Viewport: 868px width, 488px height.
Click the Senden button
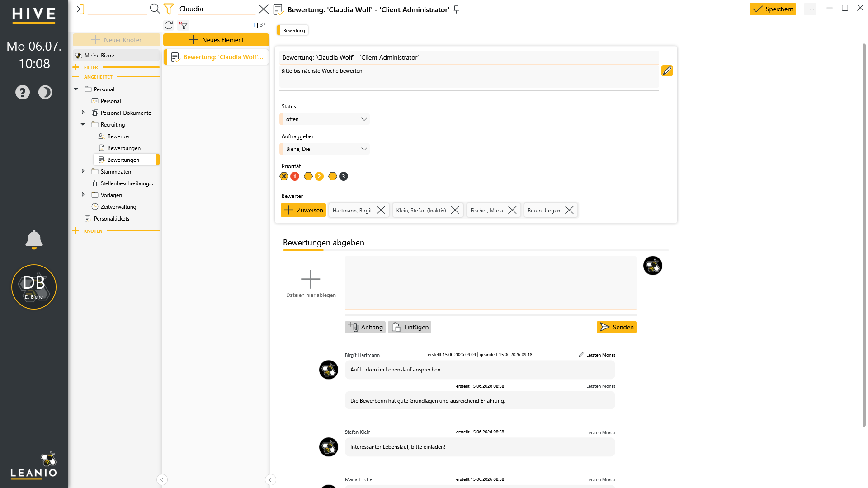[617, 327]
